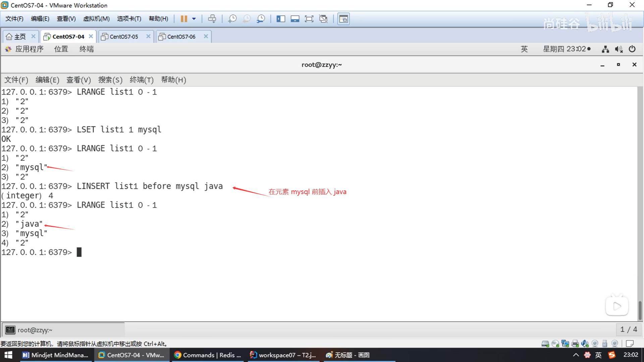This screenshot has width=644, height=362.
Task: Click the terminal vertical scrollbar
Action: (640, 310)
